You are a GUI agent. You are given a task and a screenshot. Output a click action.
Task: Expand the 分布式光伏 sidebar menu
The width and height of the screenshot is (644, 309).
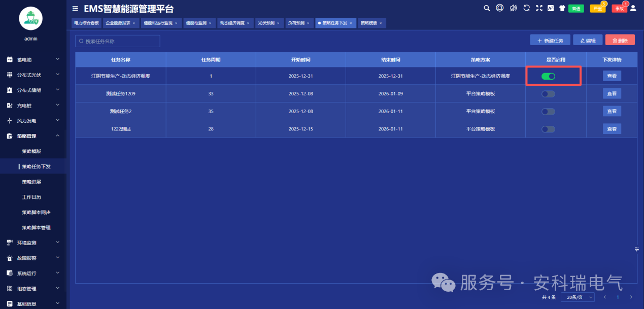click(33, 75)
